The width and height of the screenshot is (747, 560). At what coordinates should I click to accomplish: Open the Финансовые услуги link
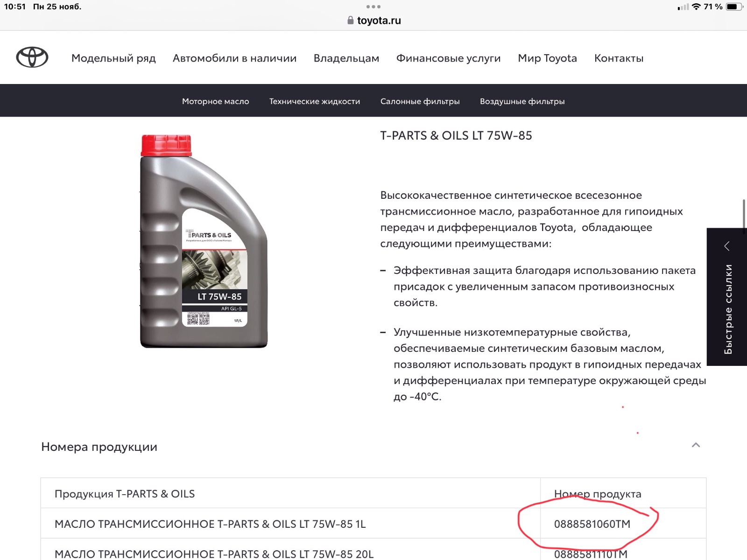point(449,58)
